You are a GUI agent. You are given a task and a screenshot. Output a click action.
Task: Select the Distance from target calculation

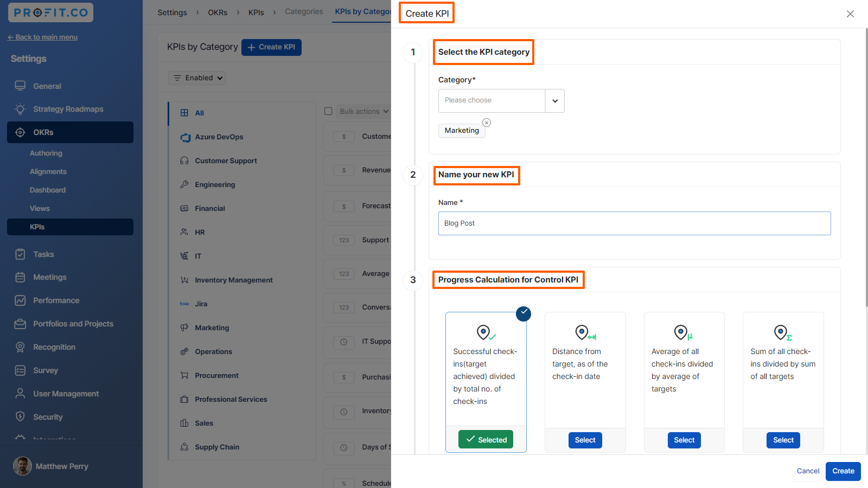click(585, 440)
